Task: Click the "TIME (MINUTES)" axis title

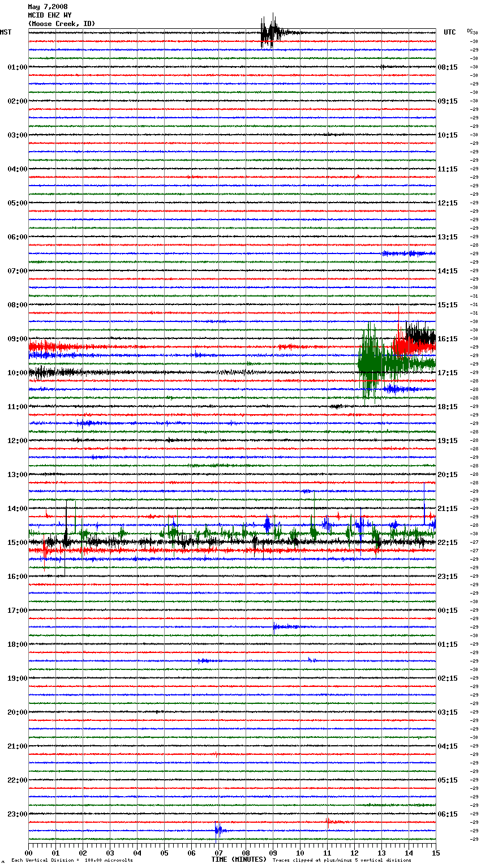Action: pyautogui.click(x=239, y=860)
